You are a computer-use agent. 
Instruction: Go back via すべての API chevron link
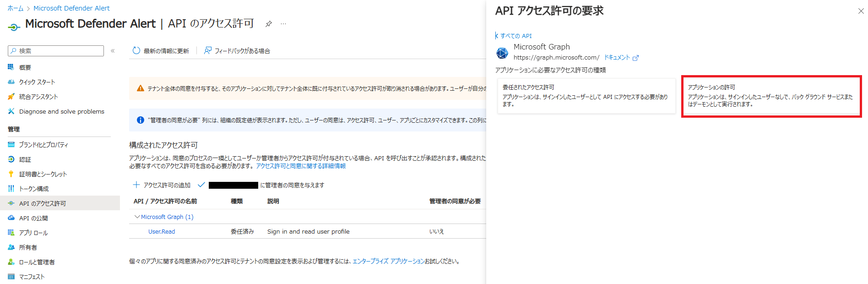click(x=514, y=36)
